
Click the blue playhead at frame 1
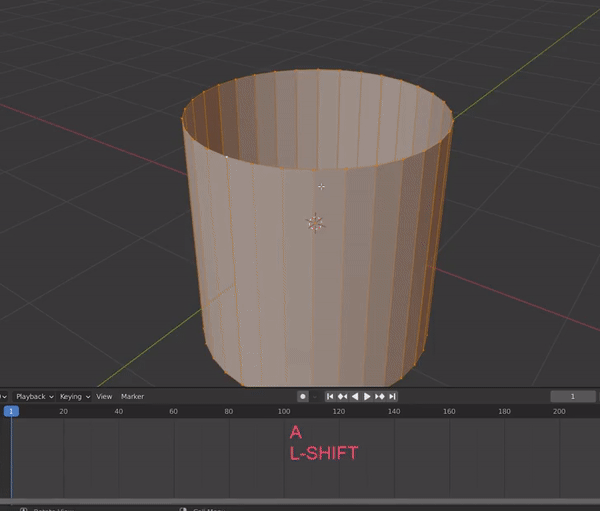(x=11, y=411)
